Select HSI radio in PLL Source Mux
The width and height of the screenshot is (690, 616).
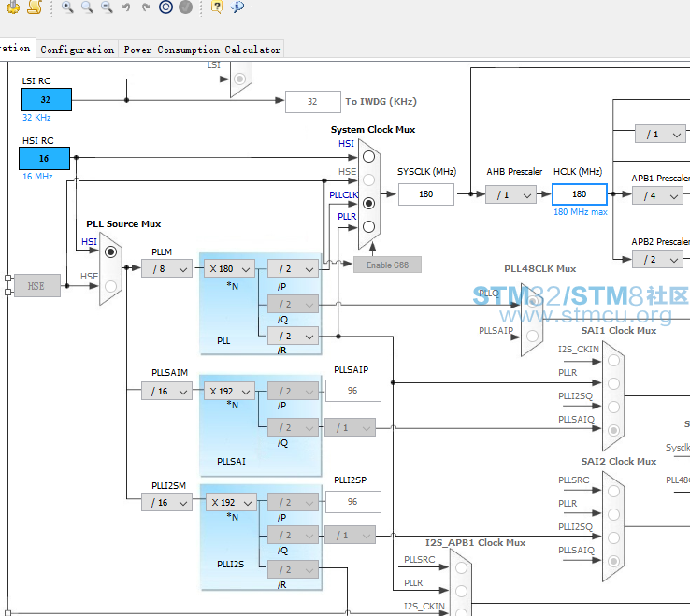click(111, 251)
